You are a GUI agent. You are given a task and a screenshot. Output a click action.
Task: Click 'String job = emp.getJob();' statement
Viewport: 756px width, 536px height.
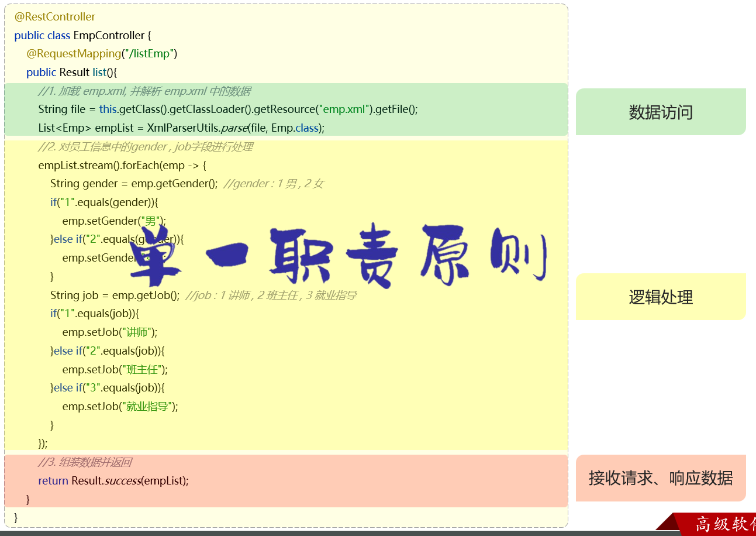(115, 296)
